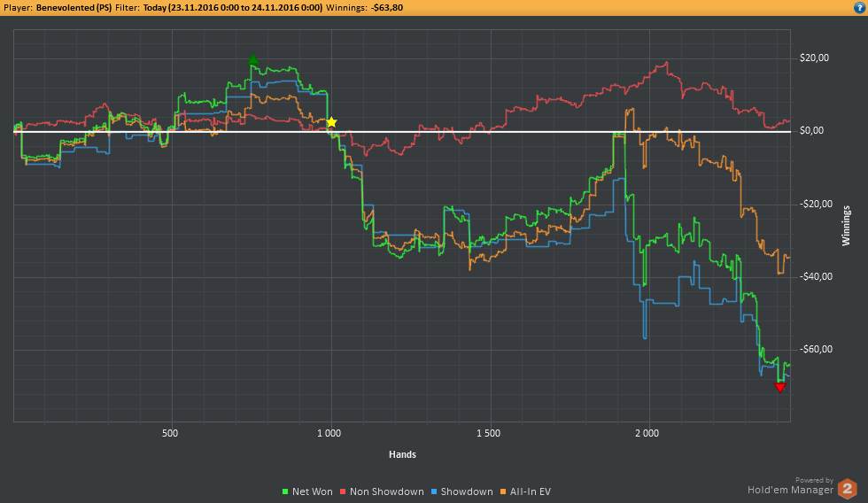Toggle the Net Won green legend swatch
The image size is (868, 503).
285,491
